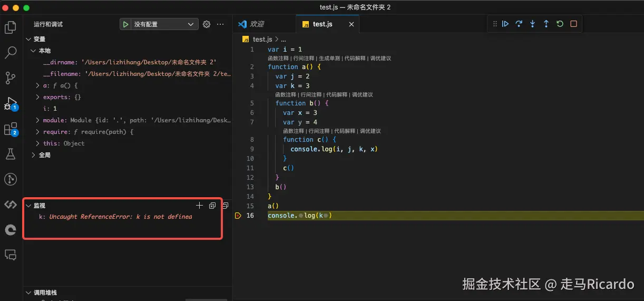
Task: Expand the 全局 scope
Action: point(34,155)
